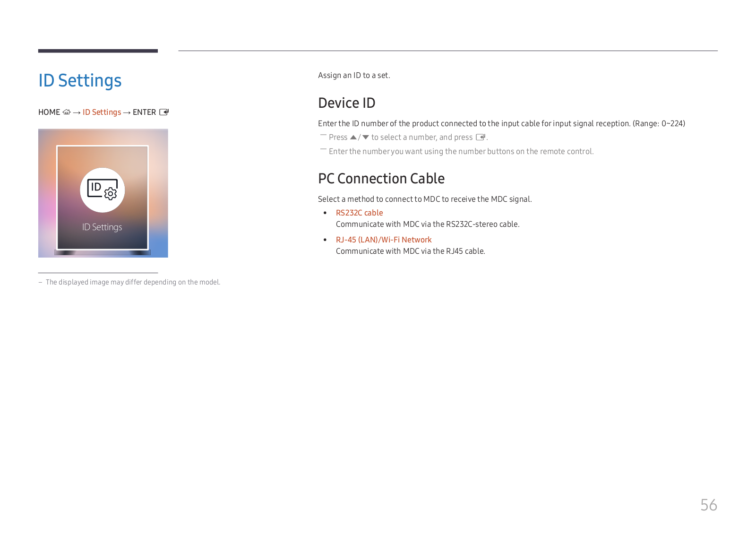756x535 pixels.
Task: Click the enter icon after 'and press'
Action: [x=481, y=137]
